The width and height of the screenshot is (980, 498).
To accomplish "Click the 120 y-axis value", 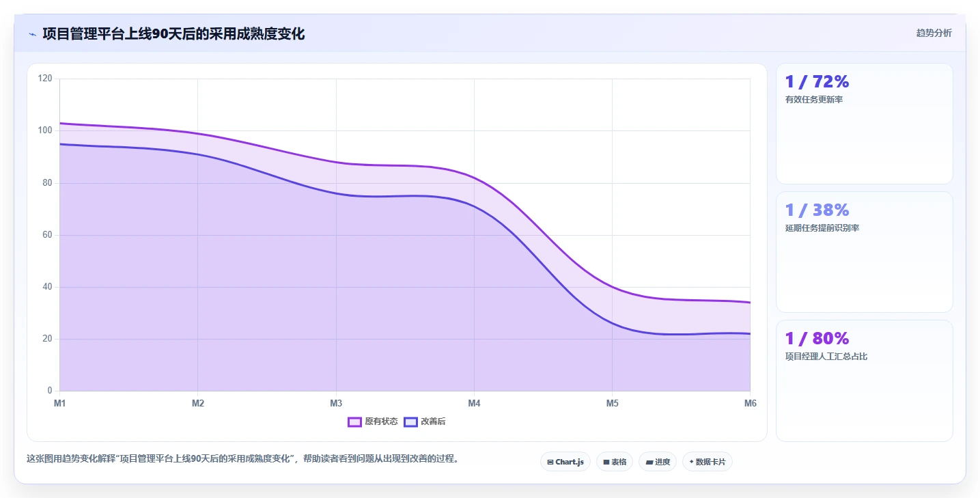I will click(45, 79).
